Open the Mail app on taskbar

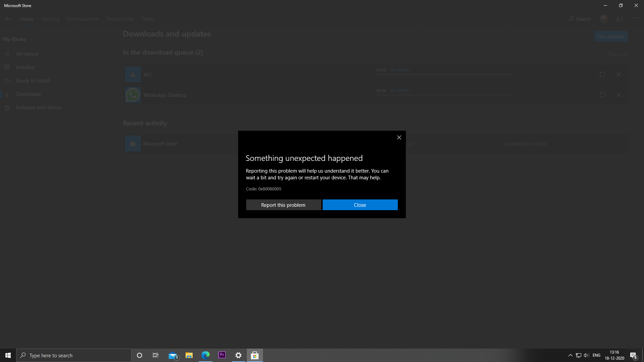[173, 355]
